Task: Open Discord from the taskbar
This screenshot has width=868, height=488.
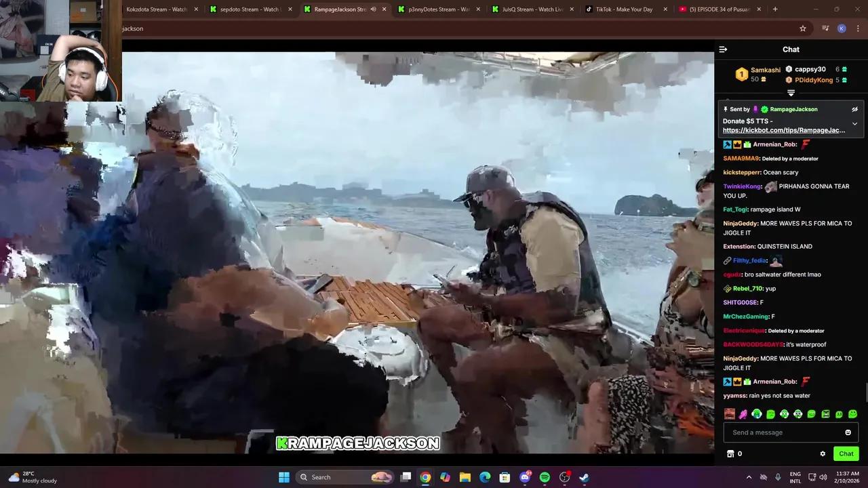Action: tap(525, 477)
